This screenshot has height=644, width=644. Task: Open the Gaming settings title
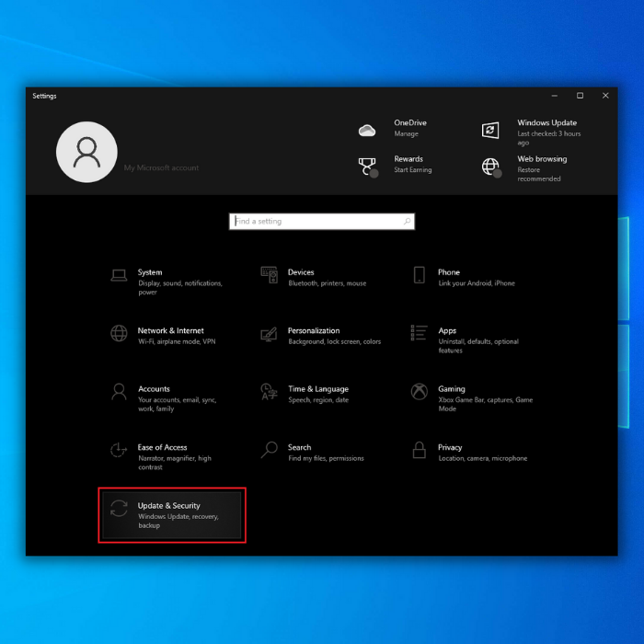click(x=452, y=389)
